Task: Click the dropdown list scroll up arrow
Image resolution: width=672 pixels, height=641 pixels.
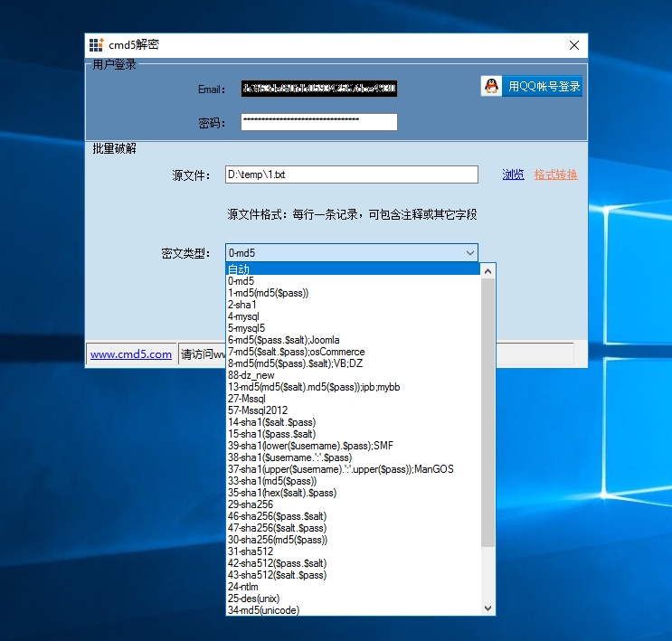Action: coord(488,270)
